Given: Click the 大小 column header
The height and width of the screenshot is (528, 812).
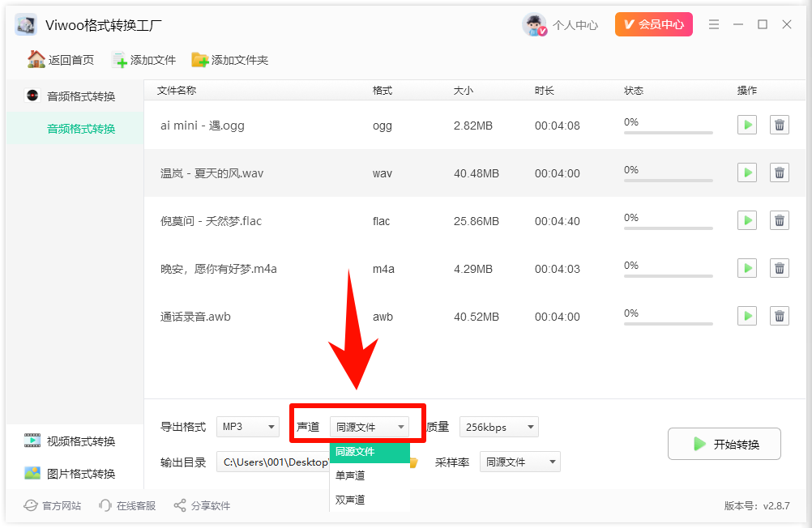Looking at the screenshot, I should coord(463,91).
